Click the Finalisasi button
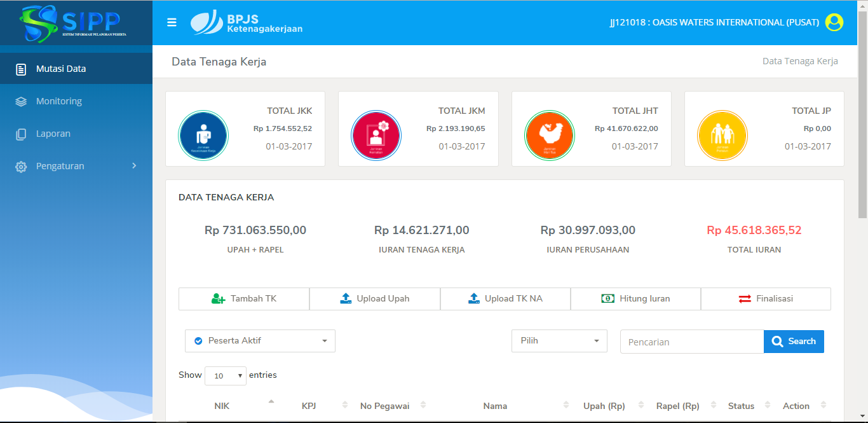 tap(766, 298)
